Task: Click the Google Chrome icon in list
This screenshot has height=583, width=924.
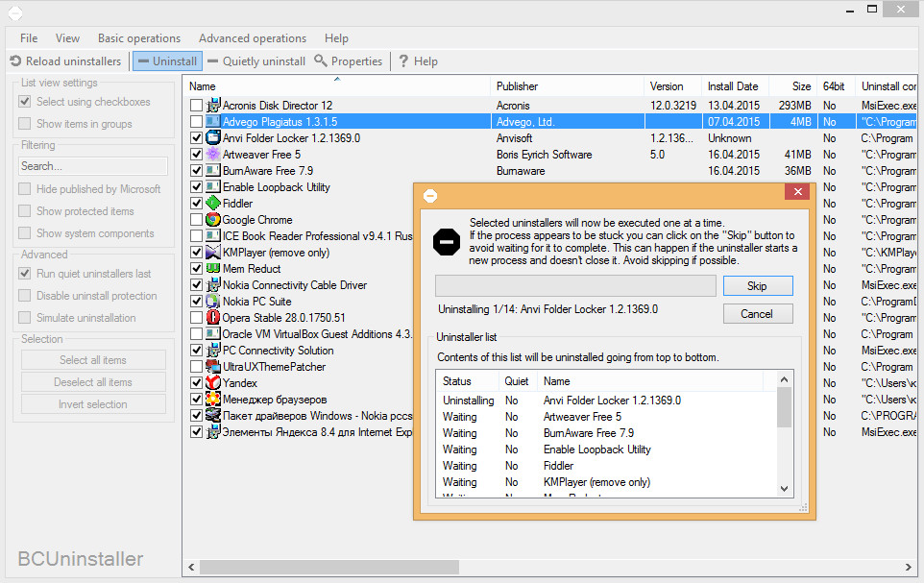Action: click(212, 220)
